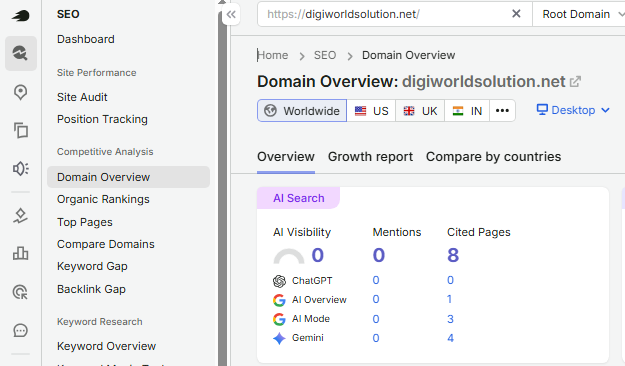Collapse the sidebar with double chevron
625x366 pixels.
pyautogui.click(x=231, y=15)
